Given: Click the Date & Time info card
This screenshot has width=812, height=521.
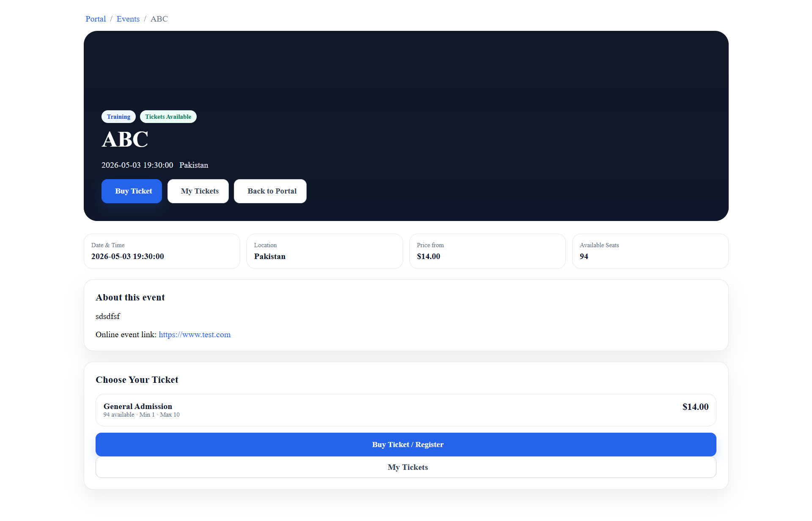Looking at the screenshot, I should pos(162,251).
